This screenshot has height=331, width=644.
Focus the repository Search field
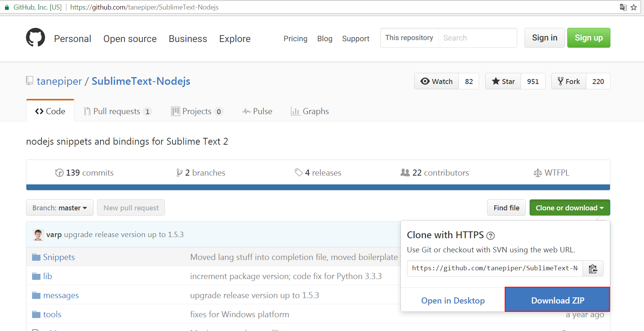[478, 38]
